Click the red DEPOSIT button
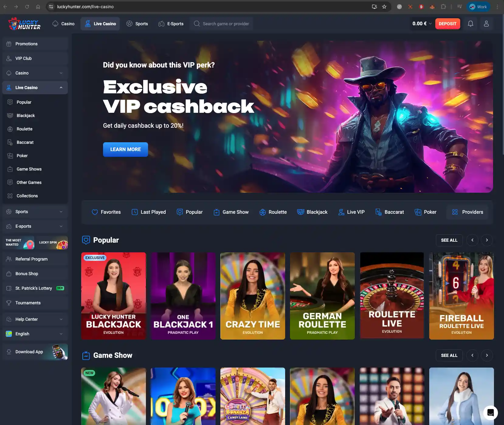Image resolution: width=504 pixels, height=425 pixels. (x=447, y=24)
